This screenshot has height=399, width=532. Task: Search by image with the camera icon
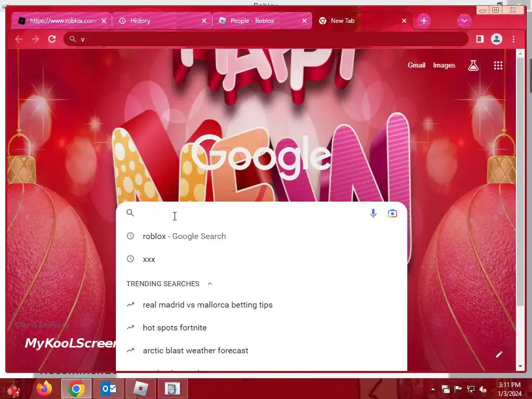[x=392, y=214]
